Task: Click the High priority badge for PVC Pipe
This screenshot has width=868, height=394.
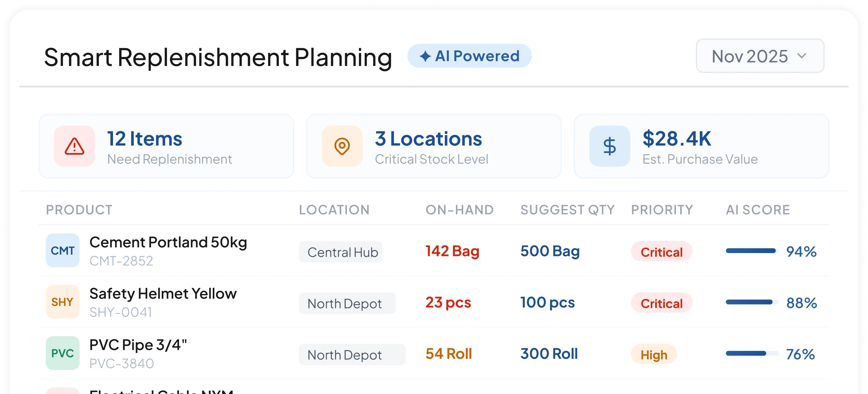Action: tap(654, 355)
